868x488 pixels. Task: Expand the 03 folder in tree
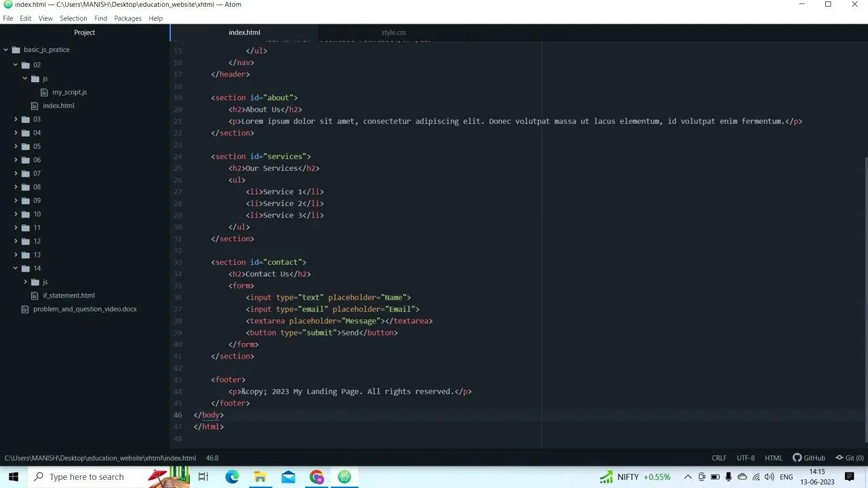tap(16, 119)
